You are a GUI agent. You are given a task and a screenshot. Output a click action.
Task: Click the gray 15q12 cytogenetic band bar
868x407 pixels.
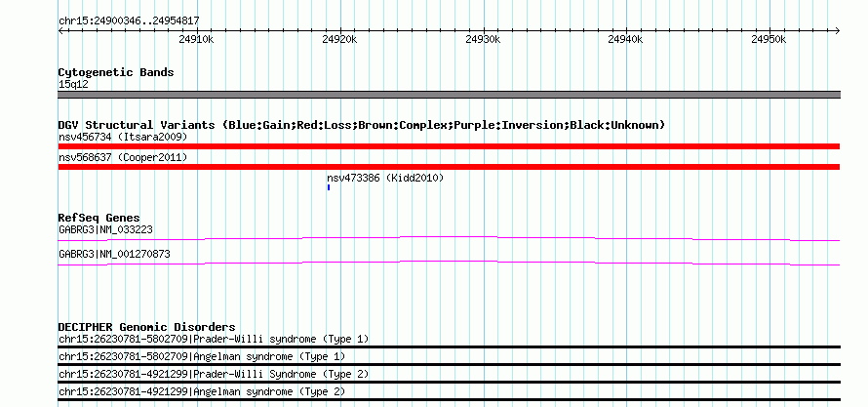tap(449, 95)
